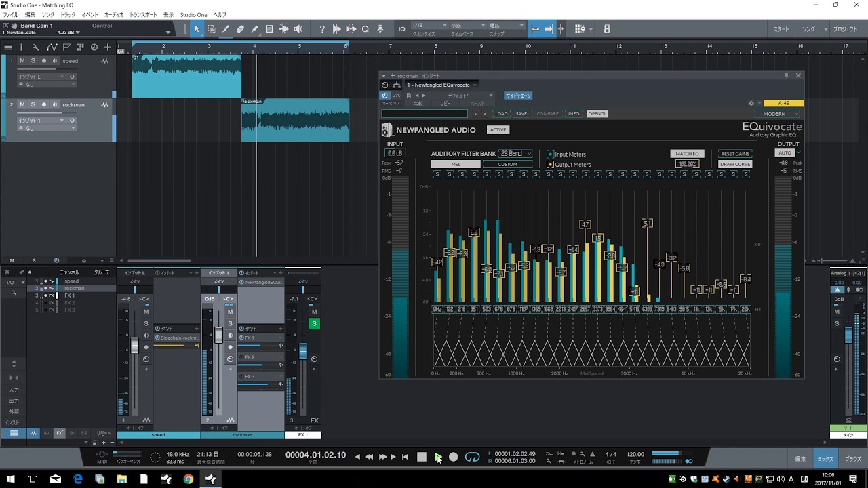Toggle monitor on rockman track
This screenshot has width=868, height=488.
click(55, 105)
